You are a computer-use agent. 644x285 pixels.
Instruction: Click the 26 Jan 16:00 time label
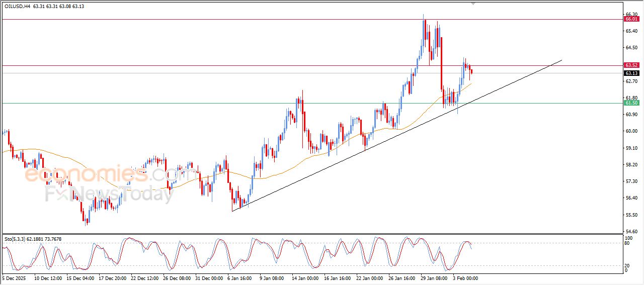click(x=403, y=278)
